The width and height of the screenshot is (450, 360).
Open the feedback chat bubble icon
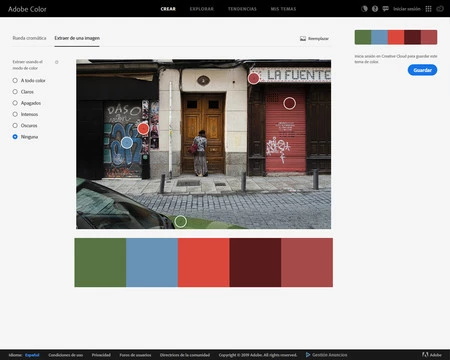coord(386,9)
